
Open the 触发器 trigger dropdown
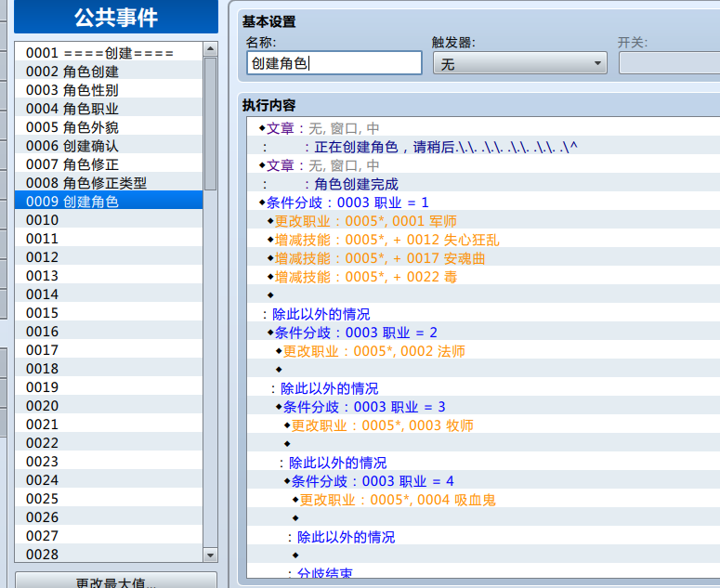point(520,63)
